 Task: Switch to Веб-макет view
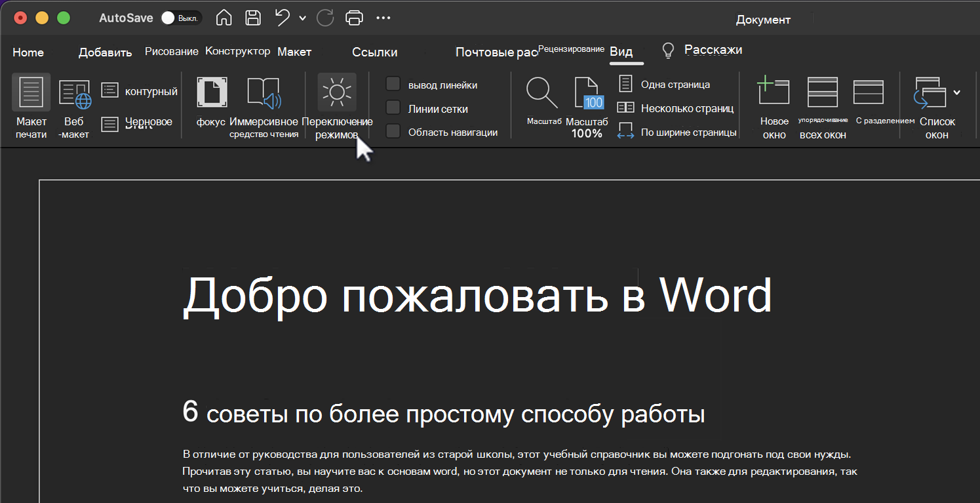coord(74,108)
